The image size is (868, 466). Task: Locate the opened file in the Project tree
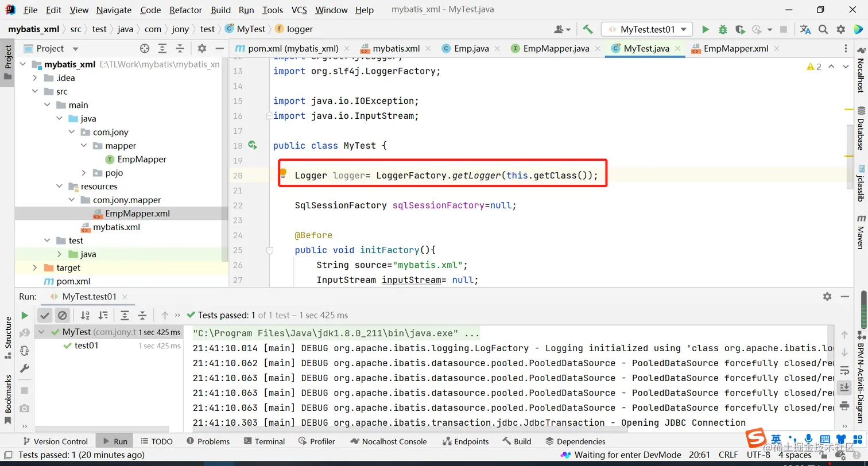point(145,49)
